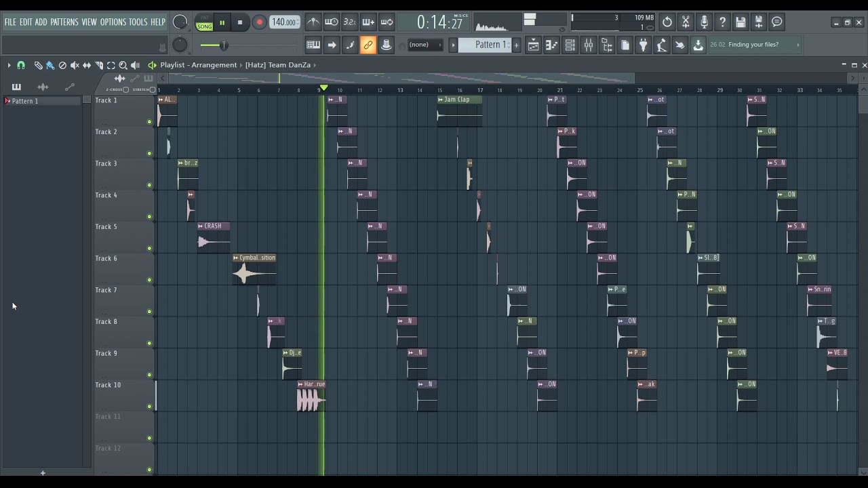The width and height of the screenshot is (868, 488).
Task: Open arrow after [Hatz] Team DanZa
Action: pyautogui.click(x=315, y=65)
